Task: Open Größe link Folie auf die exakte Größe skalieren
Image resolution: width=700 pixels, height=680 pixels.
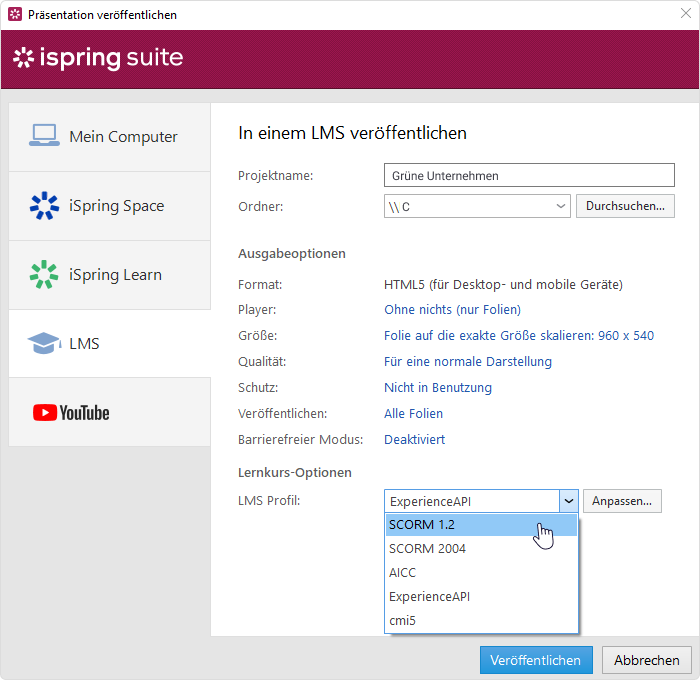Action: (519, 335)
